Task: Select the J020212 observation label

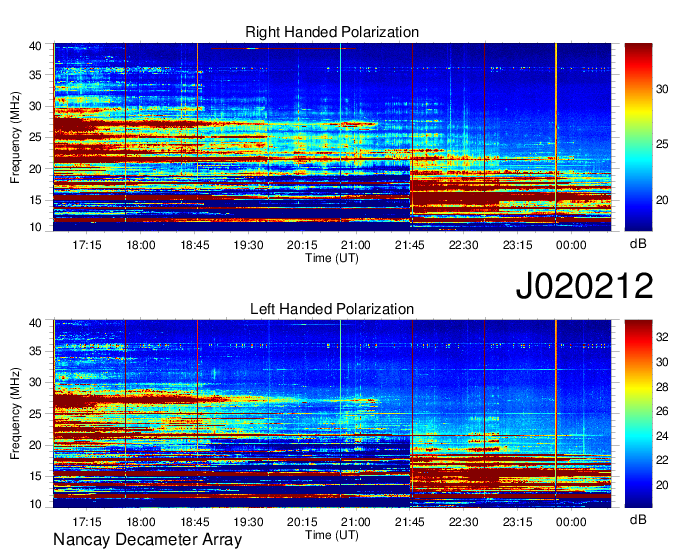Action: click(x=584, y=286)
